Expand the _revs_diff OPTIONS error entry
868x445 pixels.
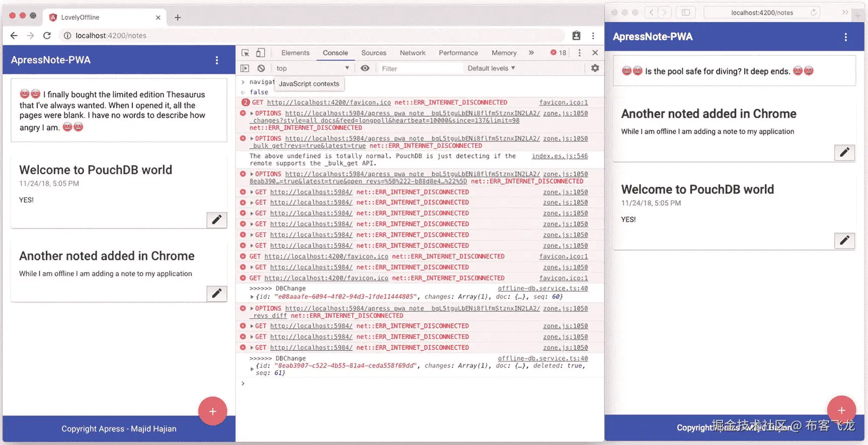252,309
